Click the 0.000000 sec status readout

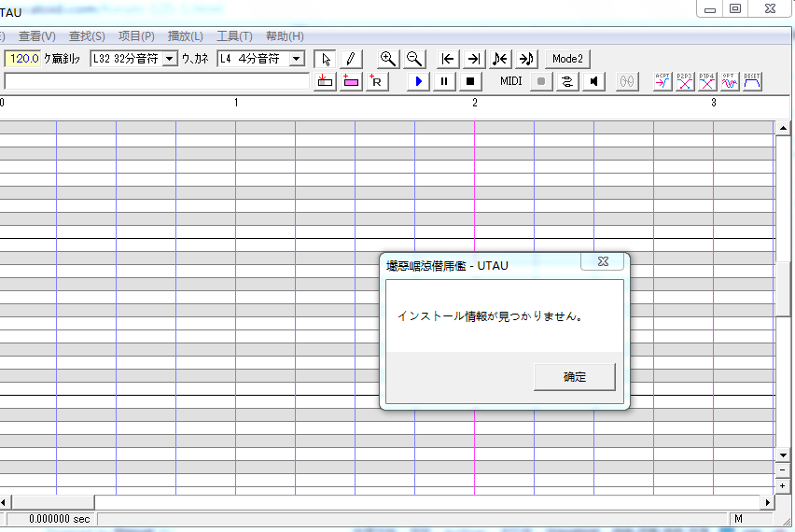pos(60,519)
